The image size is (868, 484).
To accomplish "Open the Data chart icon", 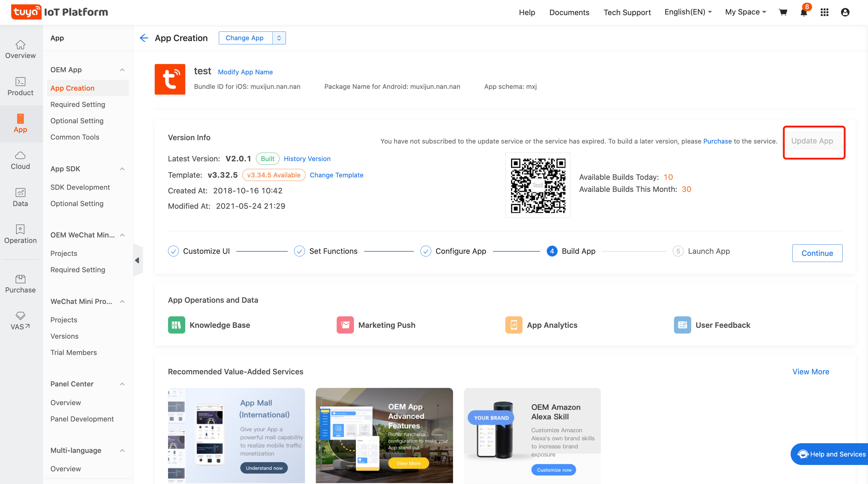I will pos(20,192).
